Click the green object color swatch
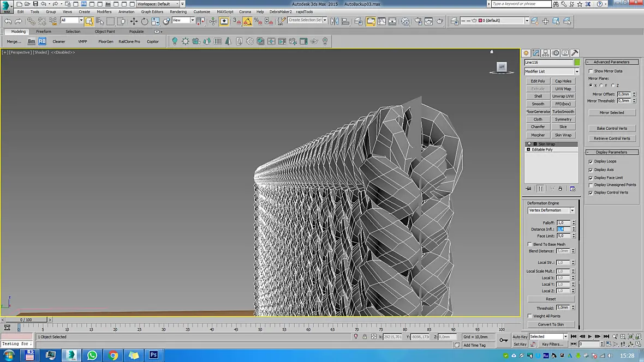 pos(577,62)
